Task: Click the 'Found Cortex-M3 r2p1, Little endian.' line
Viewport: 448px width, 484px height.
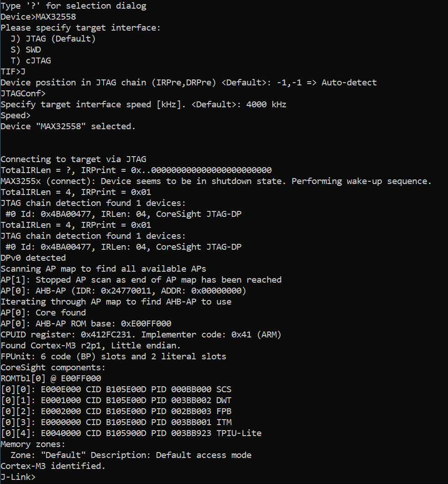Action: pos(91,346)
